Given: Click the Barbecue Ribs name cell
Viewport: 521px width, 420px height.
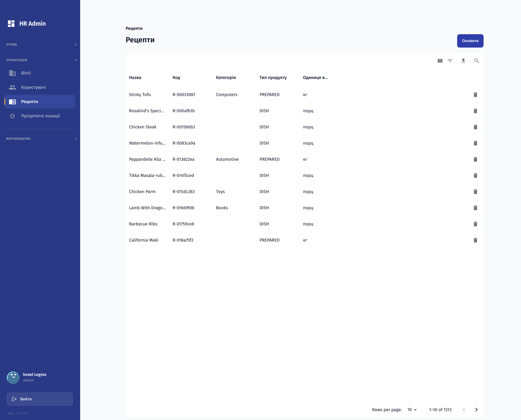Looking at the screenshot, I should (143, 224).
